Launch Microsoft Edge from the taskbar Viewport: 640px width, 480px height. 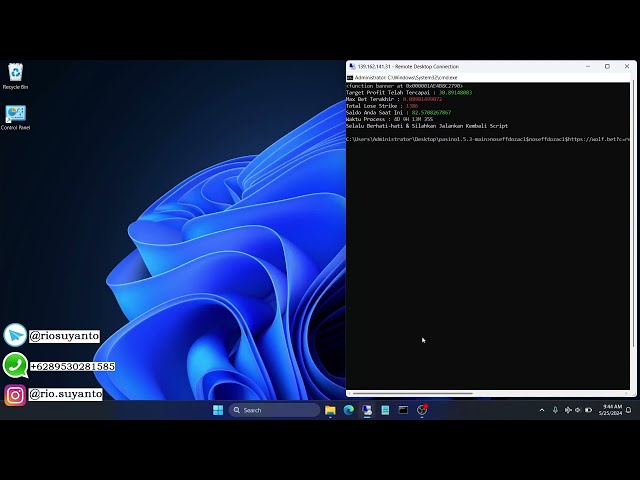(349, 410)
